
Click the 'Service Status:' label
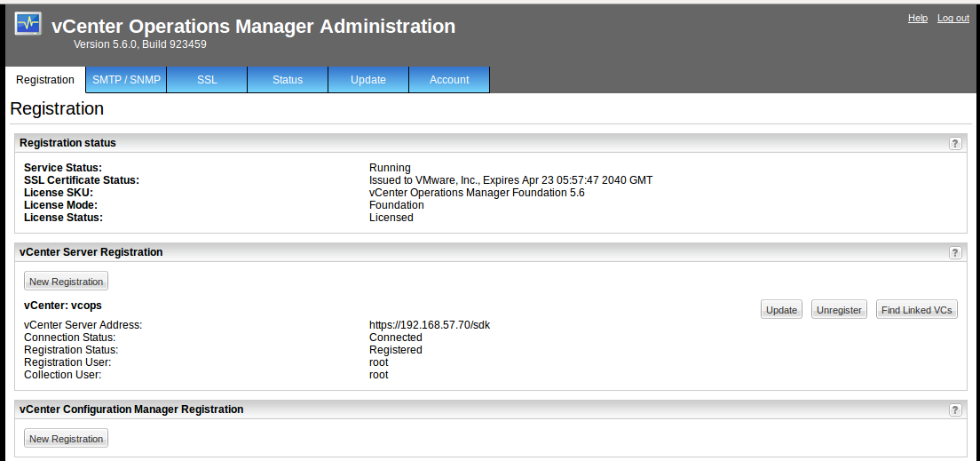pyautogui.click(x=62, y=168)
